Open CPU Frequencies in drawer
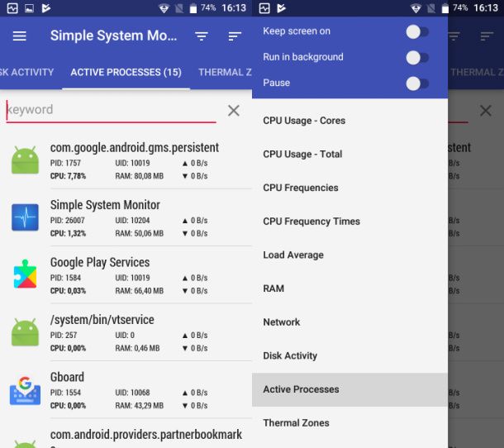Image resolution: width=504 pixels, height=448 pixels. click(x=349, y=188)
